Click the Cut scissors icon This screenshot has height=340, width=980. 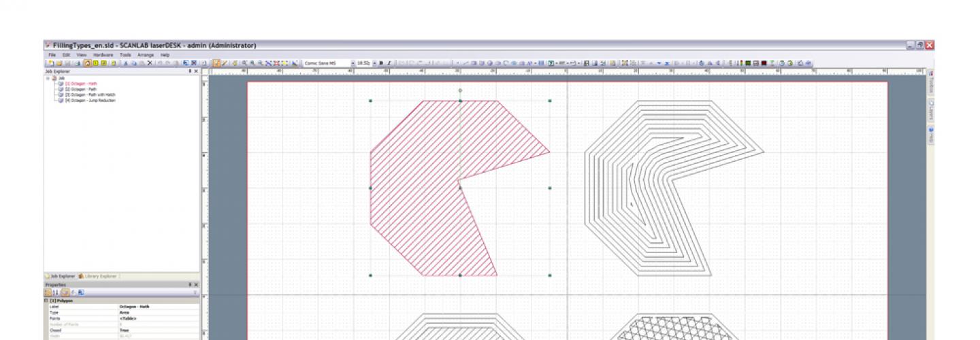coord(127,63)
